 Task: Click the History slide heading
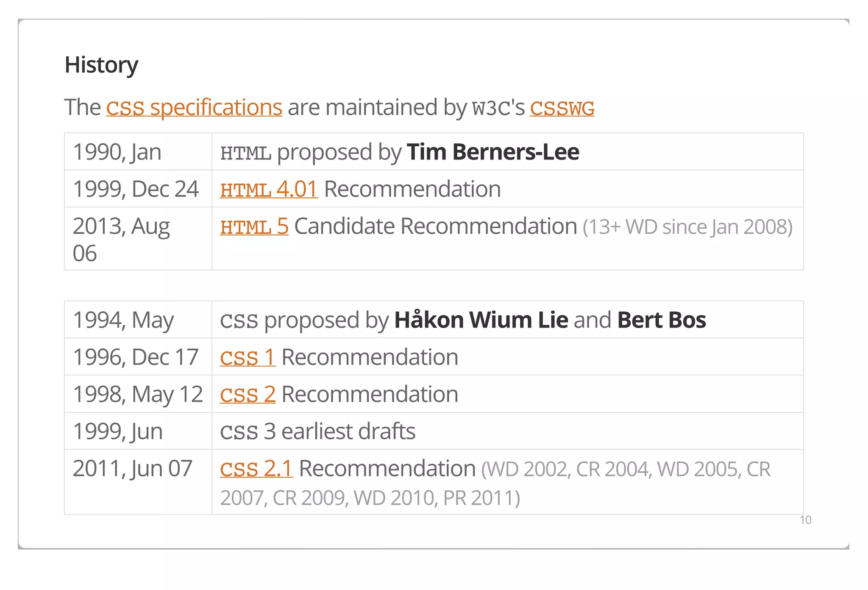click(x=101, y=65)
